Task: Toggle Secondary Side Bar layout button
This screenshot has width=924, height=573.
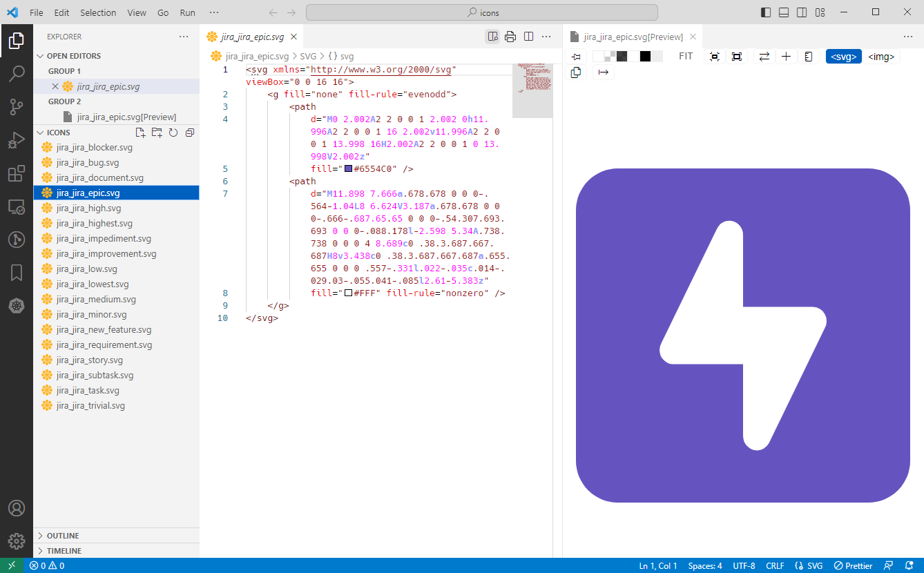Action: coord(802,12)
